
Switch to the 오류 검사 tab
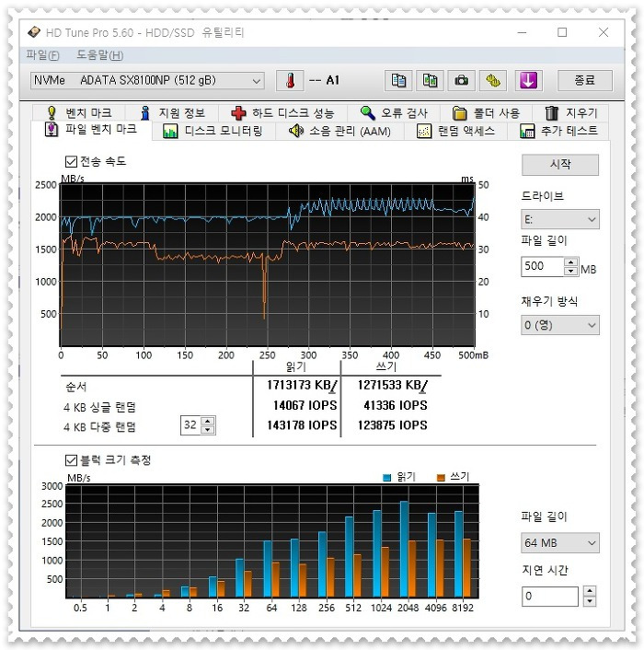click(394, 112)
